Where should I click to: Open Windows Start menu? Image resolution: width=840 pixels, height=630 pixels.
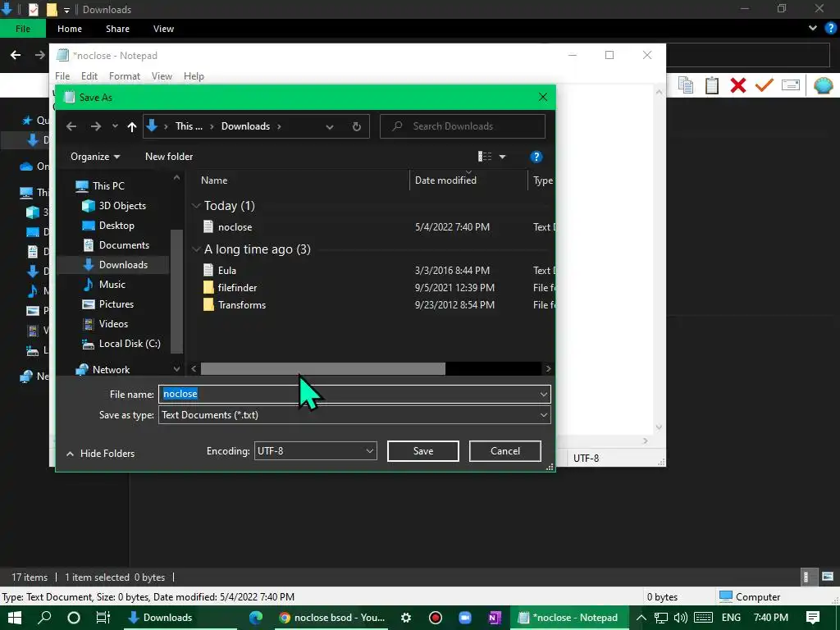click(15, 618)
